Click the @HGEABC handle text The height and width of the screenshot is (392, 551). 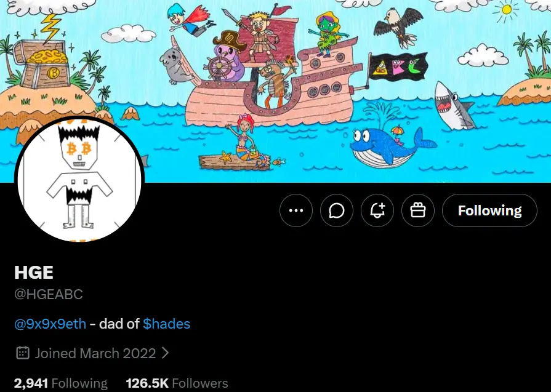pyautogui.click(x=49, y=294)
